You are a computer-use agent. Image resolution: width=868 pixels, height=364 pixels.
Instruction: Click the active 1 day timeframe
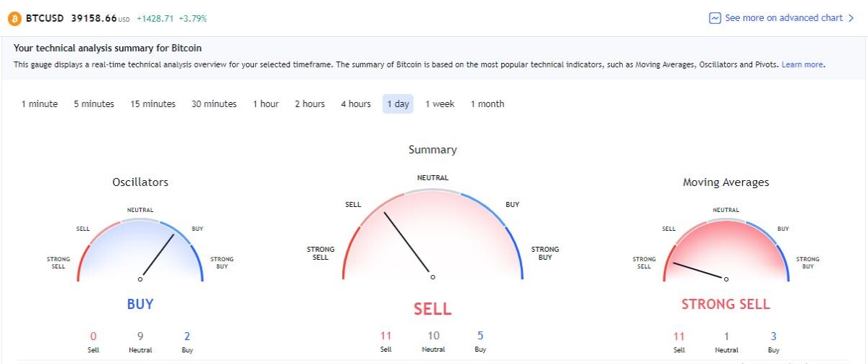coord(398,104)
